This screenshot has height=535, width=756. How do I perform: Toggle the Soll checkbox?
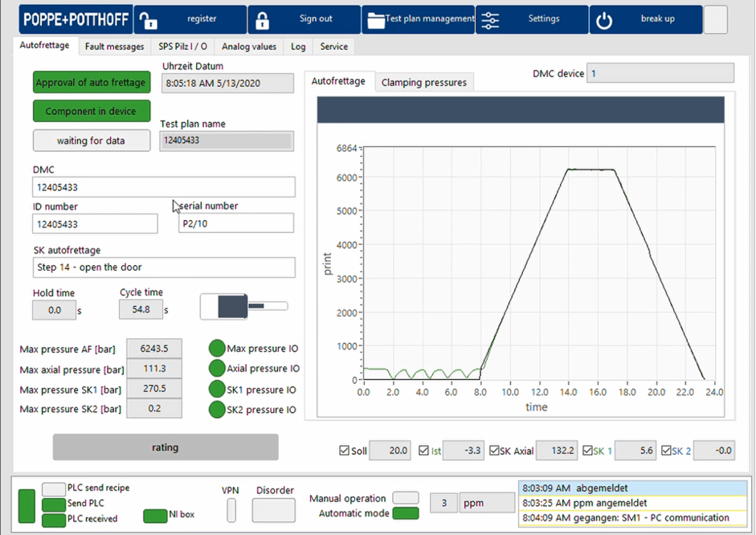(345, 451)
